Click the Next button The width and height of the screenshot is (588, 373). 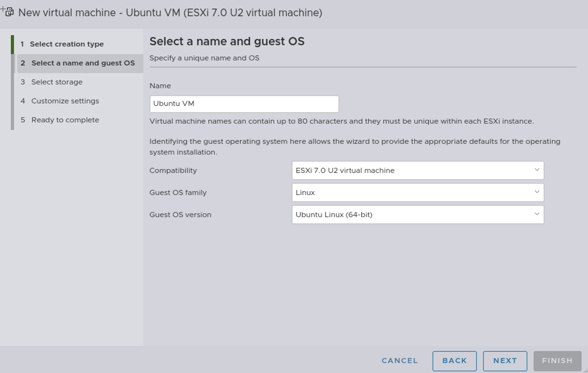[x=505, y=361]
